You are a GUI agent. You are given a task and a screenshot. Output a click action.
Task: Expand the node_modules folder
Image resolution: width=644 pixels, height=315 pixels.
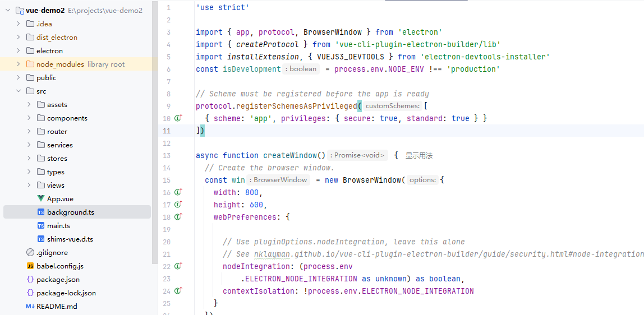pyautogui.click(x=19, y=64)
